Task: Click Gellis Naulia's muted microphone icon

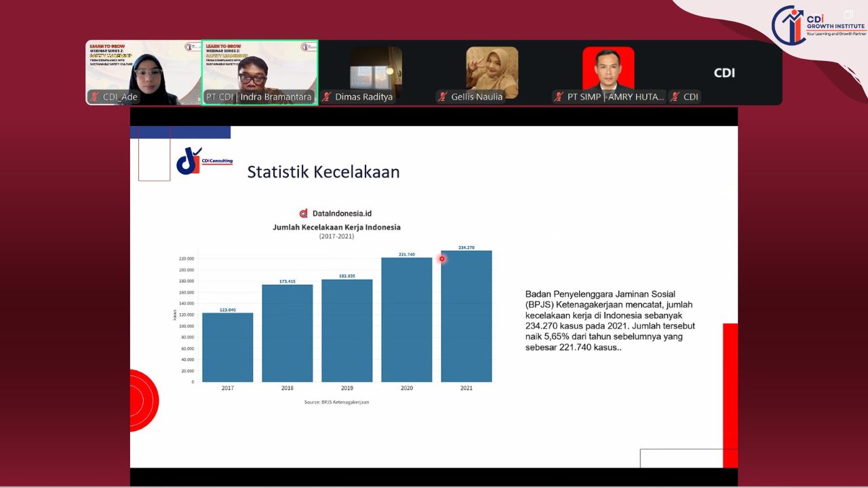Action: click(x=443, y=97)
